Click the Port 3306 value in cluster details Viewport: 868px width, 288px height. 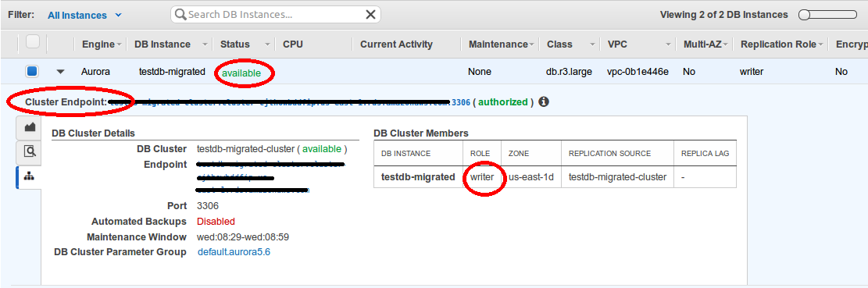click(x=208, y=205)
